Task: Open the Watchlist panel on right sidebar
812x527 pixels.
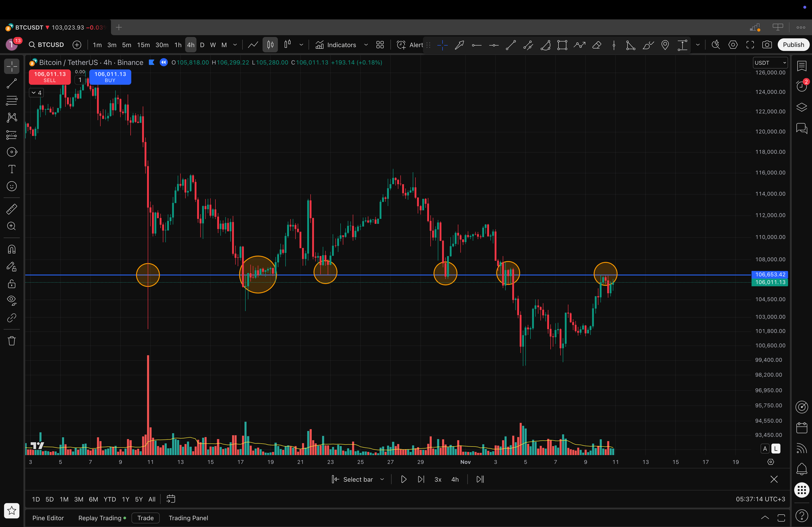Action: 801,66
